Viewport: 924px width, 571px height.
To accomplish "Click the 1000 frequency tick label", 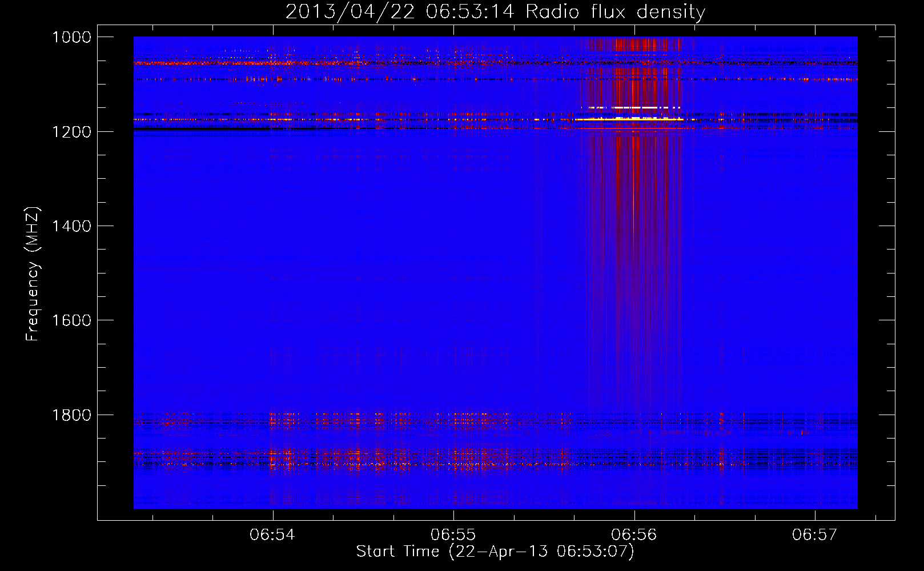I will coord(71,37).
